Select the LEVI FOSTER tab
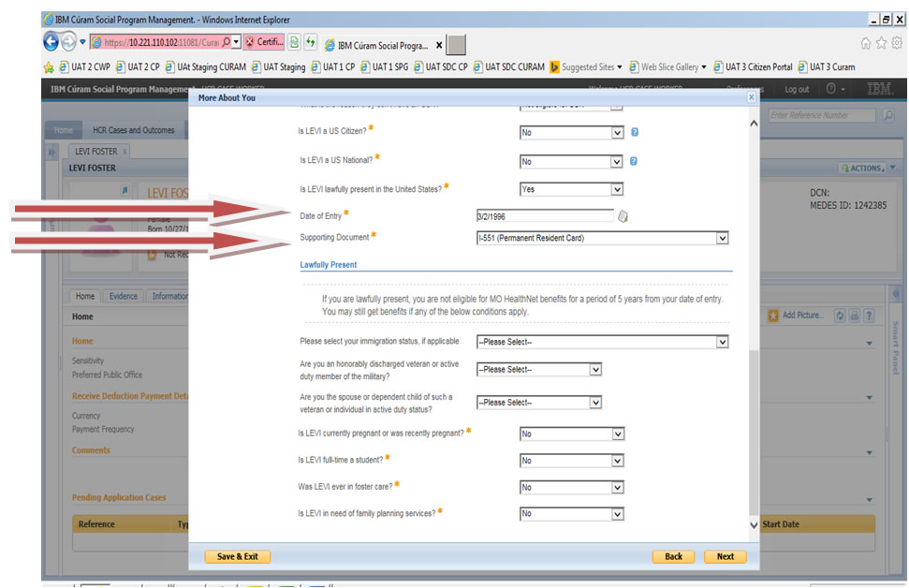 (100, 152)
